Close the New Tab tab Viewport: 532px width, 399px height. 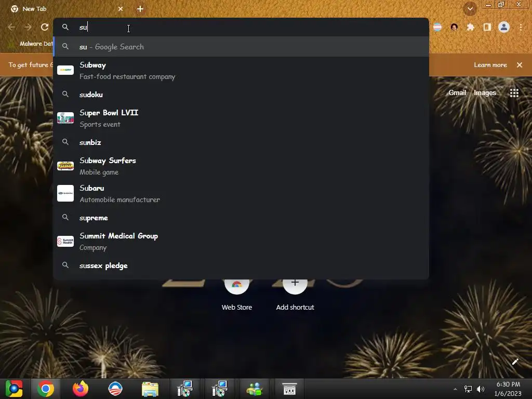[121, 9]
